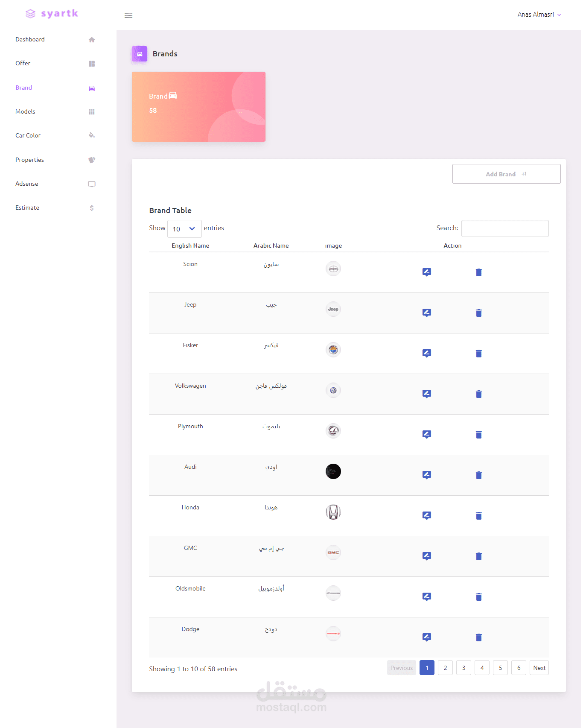
Task: Jump to page 3 of the table
Action: coord(464,668)
